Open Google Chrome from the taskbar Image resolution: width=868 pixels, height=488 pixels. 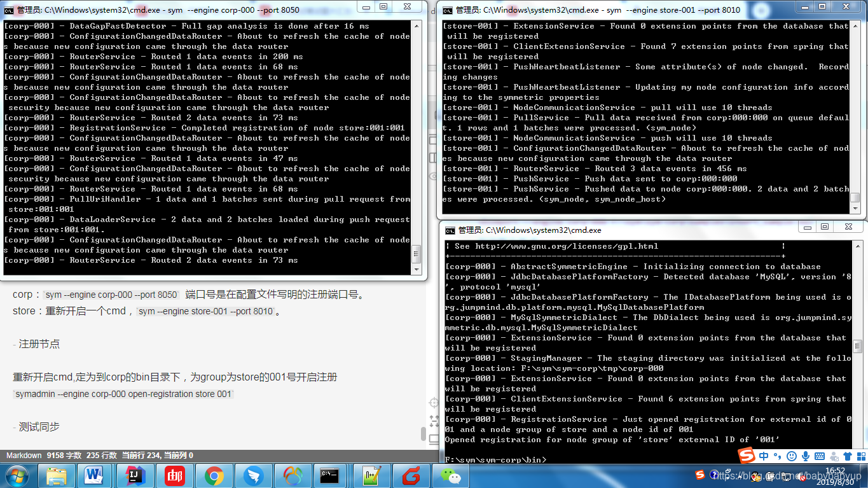point(214,475)
